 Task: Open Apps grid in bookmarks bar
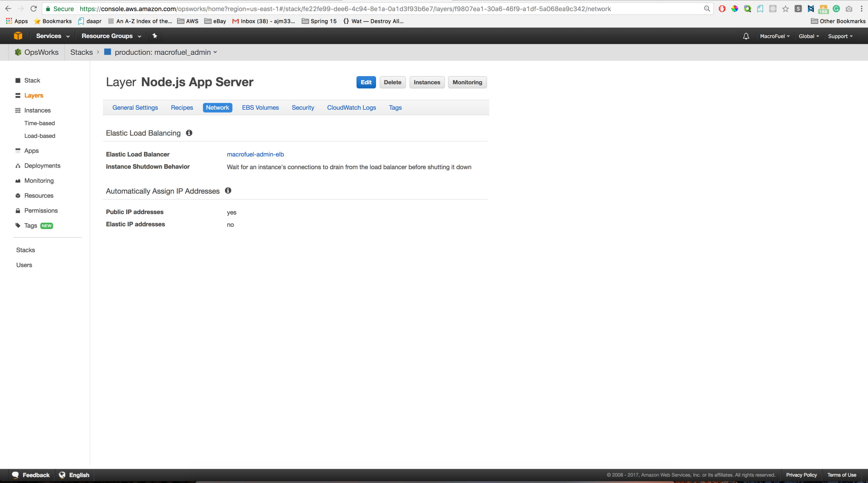point(17,21)
